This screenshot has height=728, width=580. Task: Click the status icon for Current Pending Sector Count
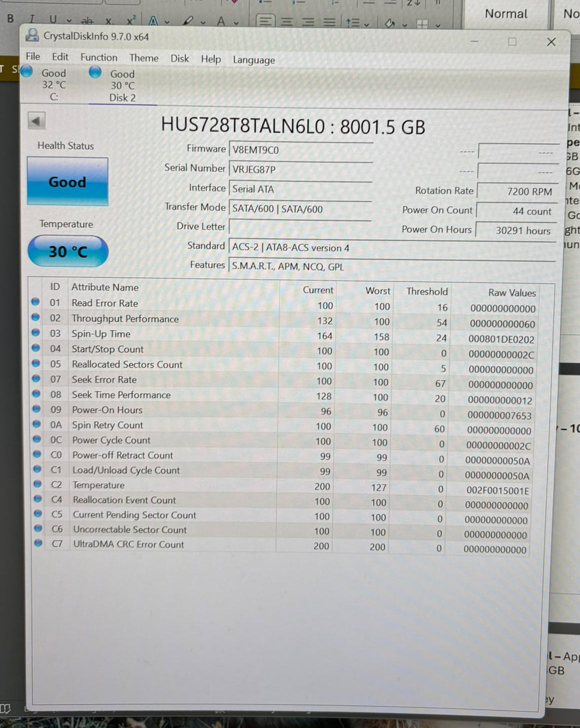coord(38,513)
